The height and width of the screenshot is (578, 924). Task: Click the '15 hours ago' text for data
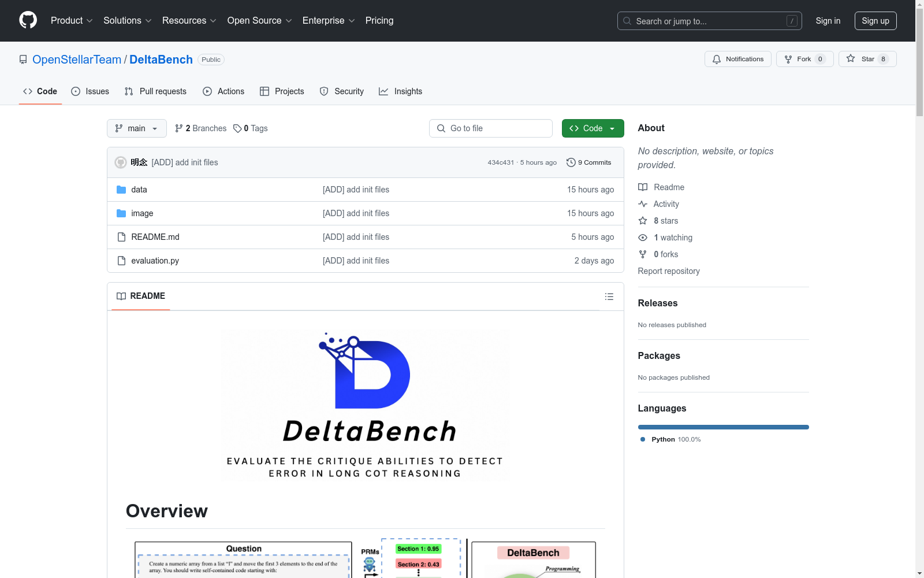click(590, 190)
